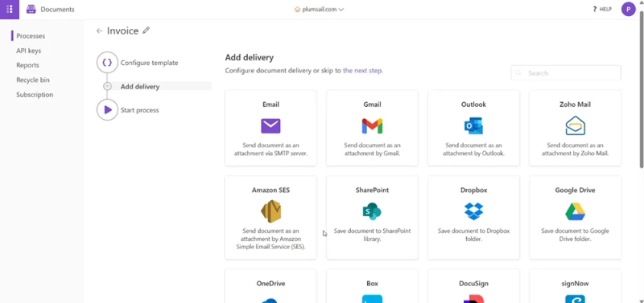Choose the Outlook icon
644x303 pixels.
473,126
